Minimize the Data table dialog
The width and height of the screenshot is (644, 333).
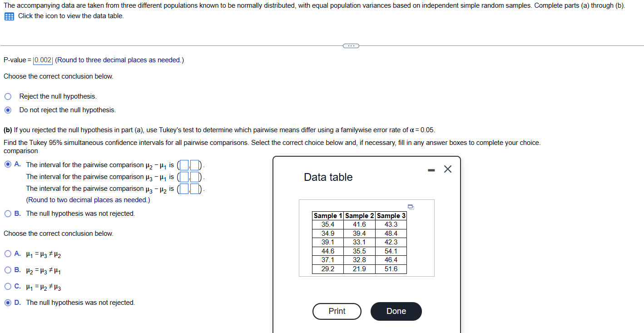[431, 169]
